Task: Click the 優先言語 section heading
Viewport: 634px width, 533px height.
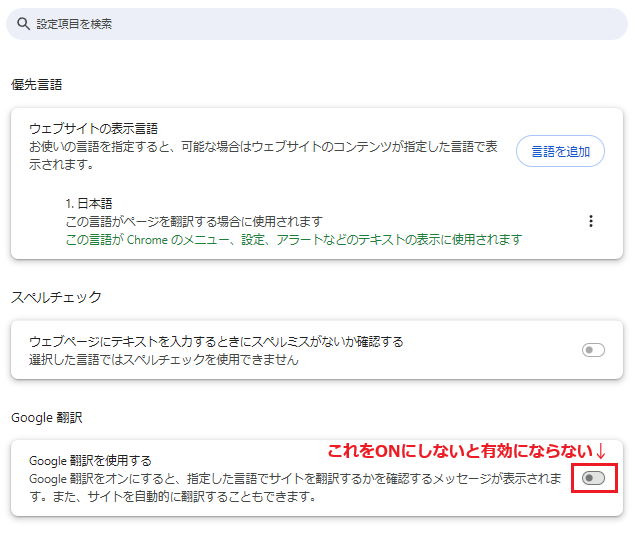Action: pyautogui.click(x=37, y=85)
